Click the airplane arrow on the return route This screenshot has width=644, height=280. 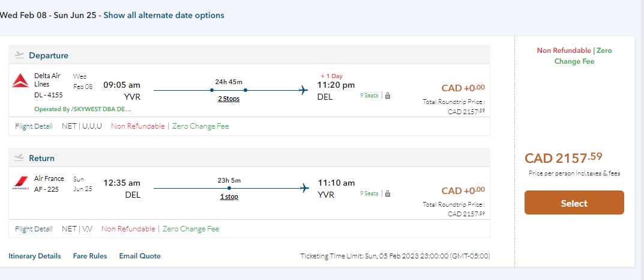pyautogui.click(x=304, y=188)
